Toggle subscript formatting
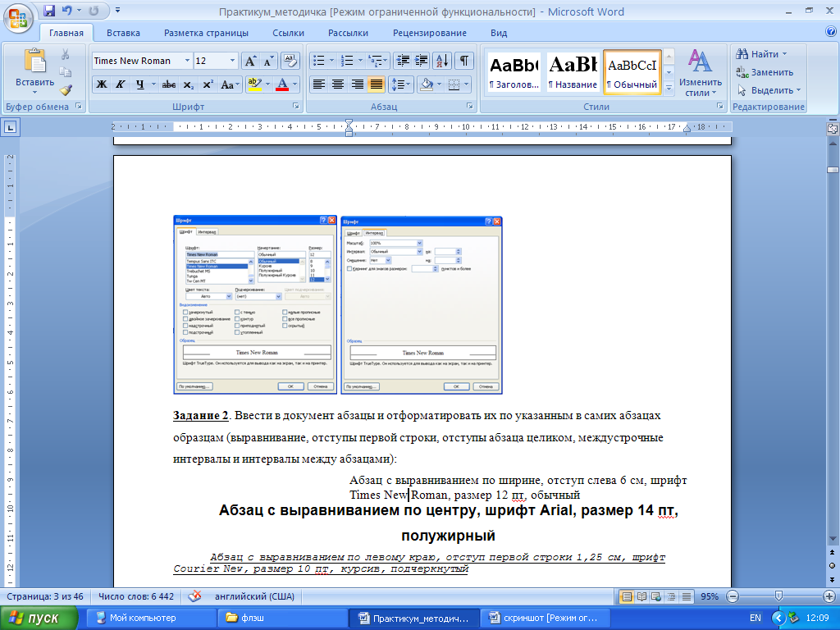The image size is (840, 630). (188, 84)
